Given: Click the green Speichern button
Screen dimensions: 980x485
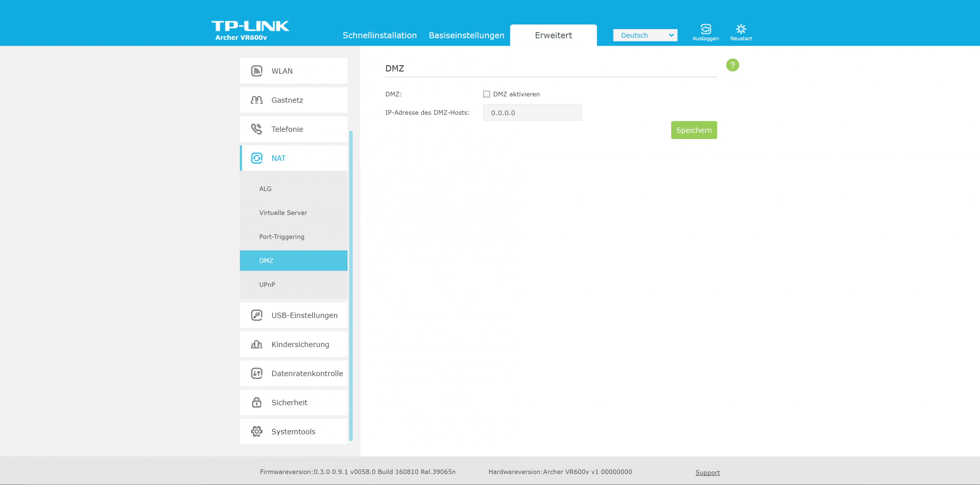Looking at the screenshot, I should tap(694, 130).
